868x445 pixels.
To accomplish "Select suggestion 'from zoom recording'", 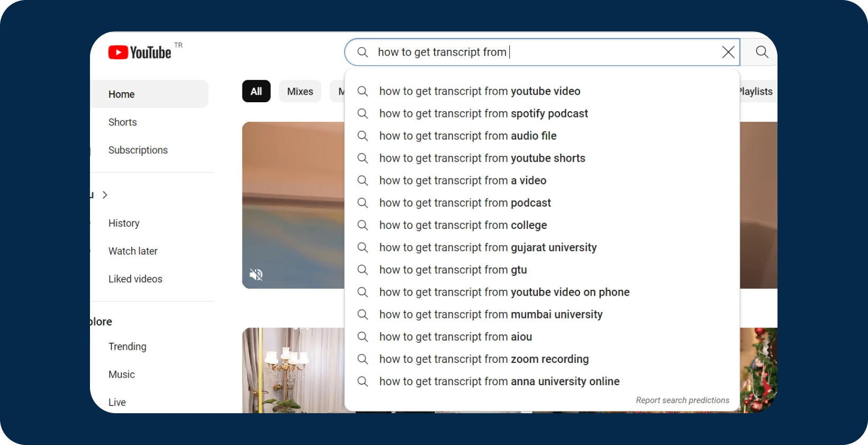I will (542, 359).
